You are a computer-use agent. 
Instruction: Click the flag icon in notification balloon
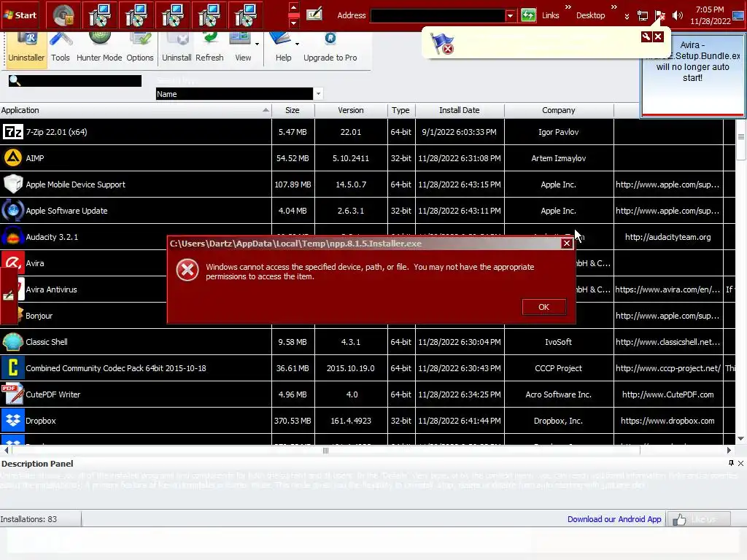click(442, 43)
